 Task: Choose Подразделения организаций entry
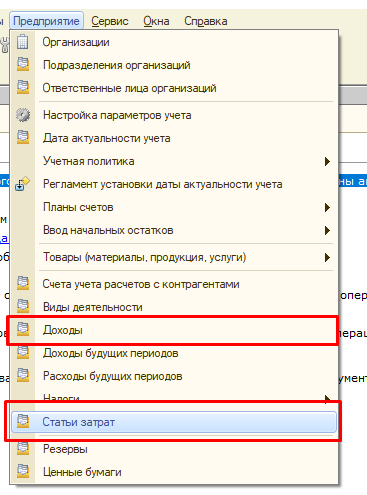[x=174, y=65]
